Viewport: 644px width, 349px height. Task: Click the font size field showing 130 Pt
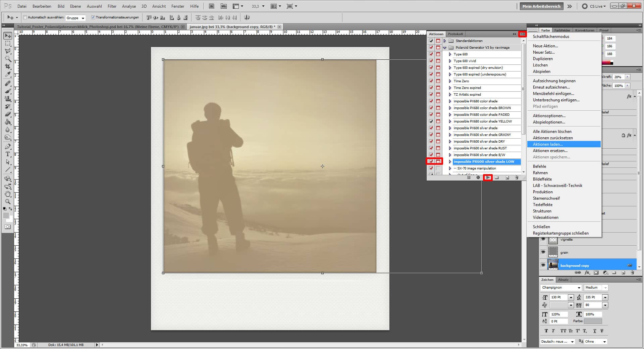(x=558, y=297)
